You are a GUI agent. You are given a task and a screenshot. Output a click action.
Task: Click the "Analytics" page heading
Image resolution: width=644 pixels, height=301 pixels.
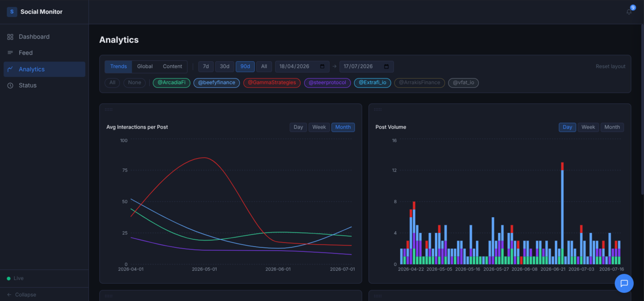tap(119, 40)
